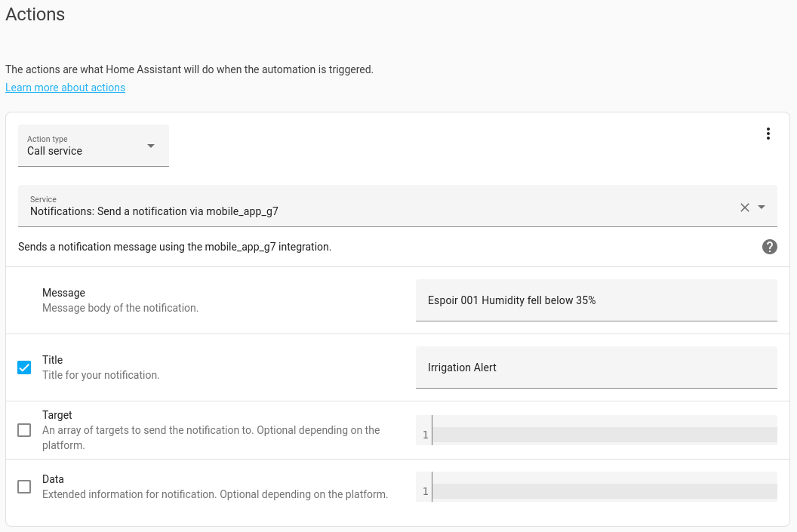Click the Title option label
Image resolution: width=797 pixels, height=532 pixels.
[53, 360]
